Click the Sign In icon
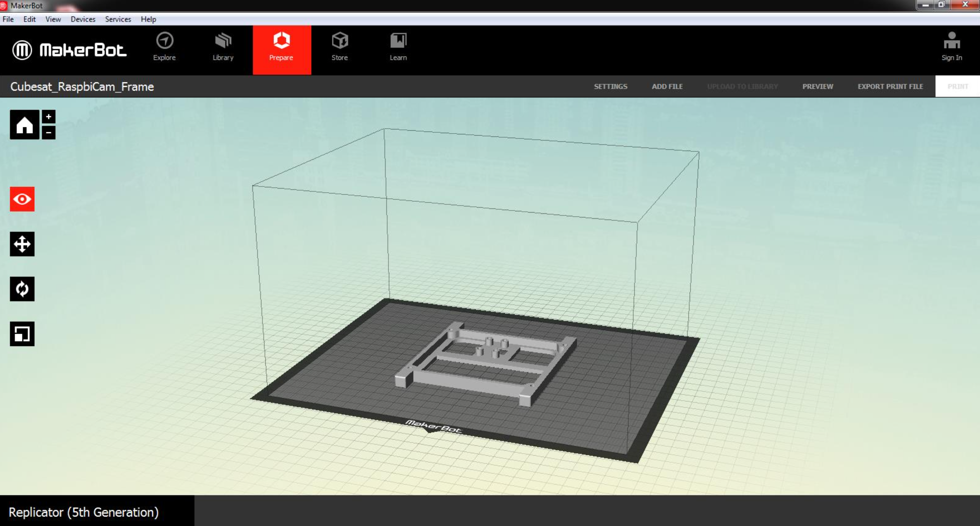This screenshot has width=980, height=526. pyautogui.click(x=952, y=47)
